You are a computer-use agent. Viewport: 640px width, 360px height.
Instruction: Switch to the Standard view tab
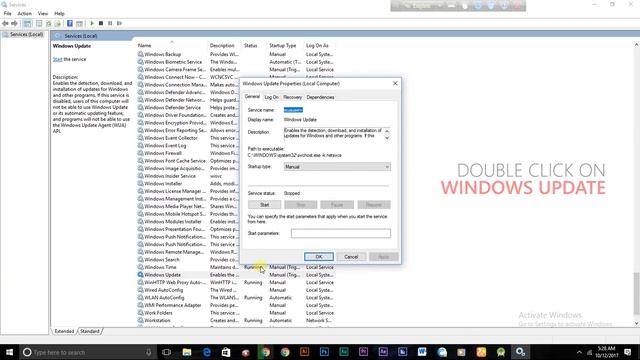[90, 331]
